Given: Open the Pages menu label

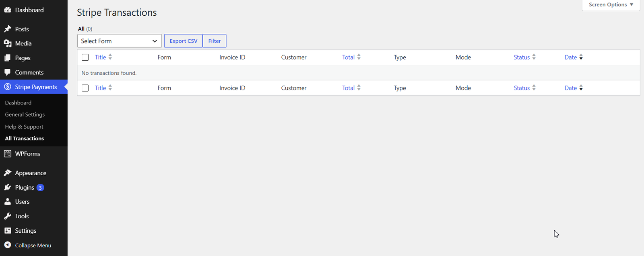Looking at the screenshot, I should pos(23,58).
